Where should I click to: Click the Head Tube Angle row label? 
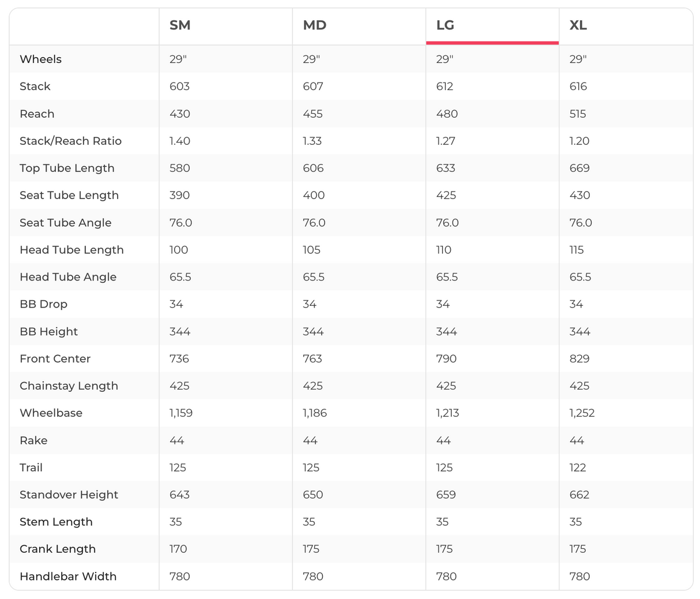(x=68, y=277)
